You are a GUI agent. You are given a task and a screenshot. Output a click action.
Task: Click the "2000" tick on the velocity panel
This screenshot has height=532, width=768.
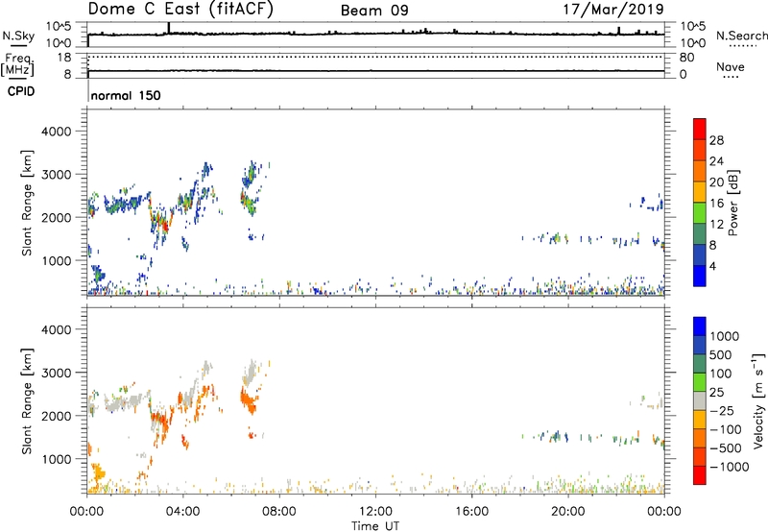click(57, 416)
